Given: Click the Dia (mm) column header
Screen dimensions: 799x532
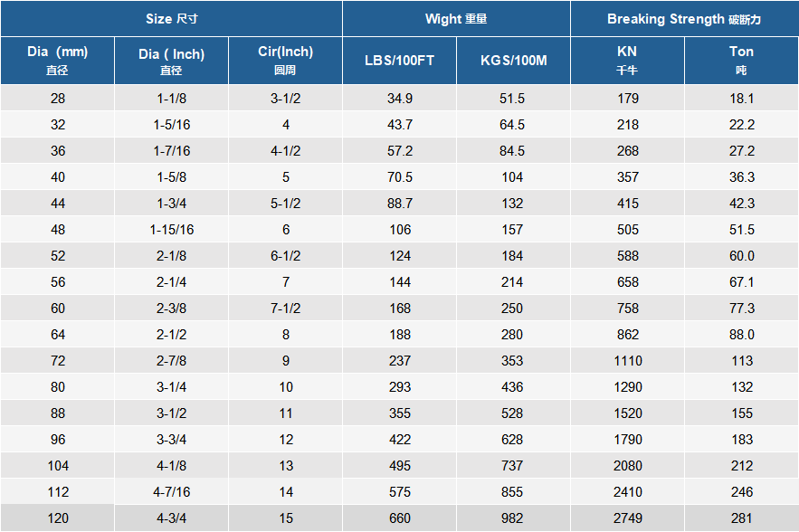Looking at the screenshot, I should 58,60.
